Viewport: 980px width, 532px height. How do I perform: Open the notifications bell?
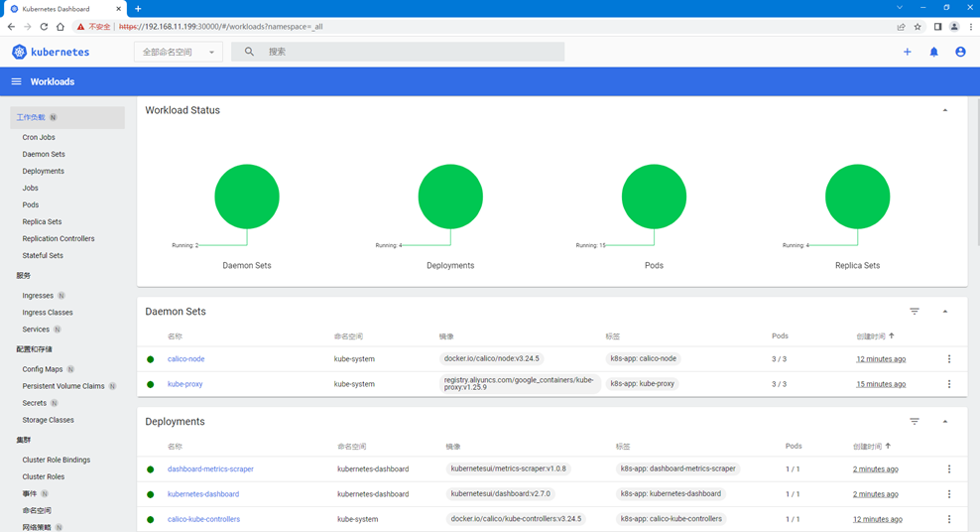pyautogui.click(x=933, y=52)
